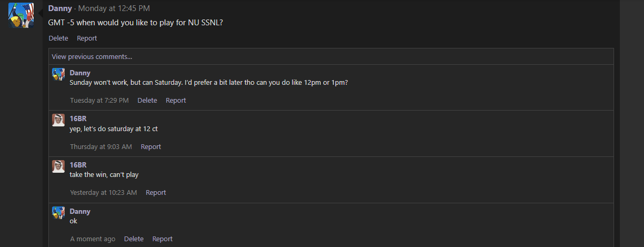Click Danny's large profile avatar on main post

(21, 15)
